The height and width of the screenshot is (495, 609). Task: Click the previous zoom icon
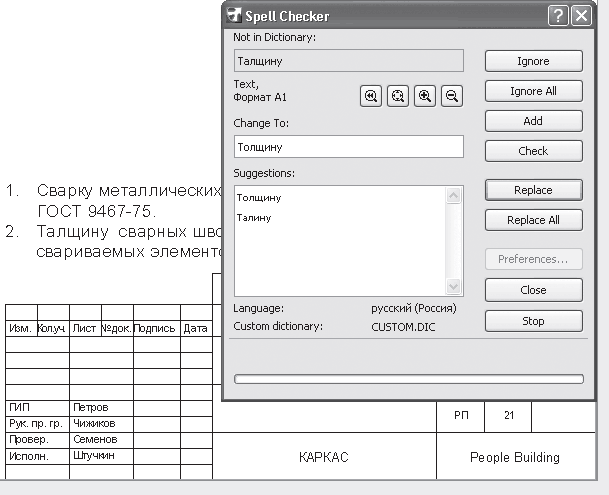point(371,96)
